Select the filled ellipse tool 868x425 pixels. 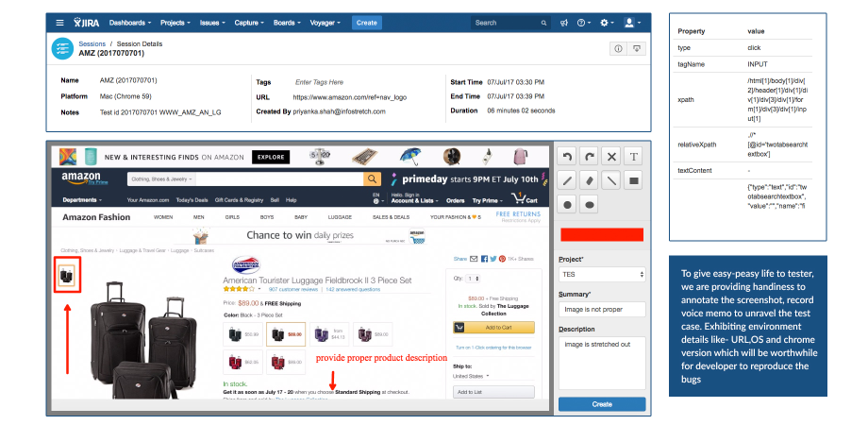pyautogui.click(x=590, y=204)
